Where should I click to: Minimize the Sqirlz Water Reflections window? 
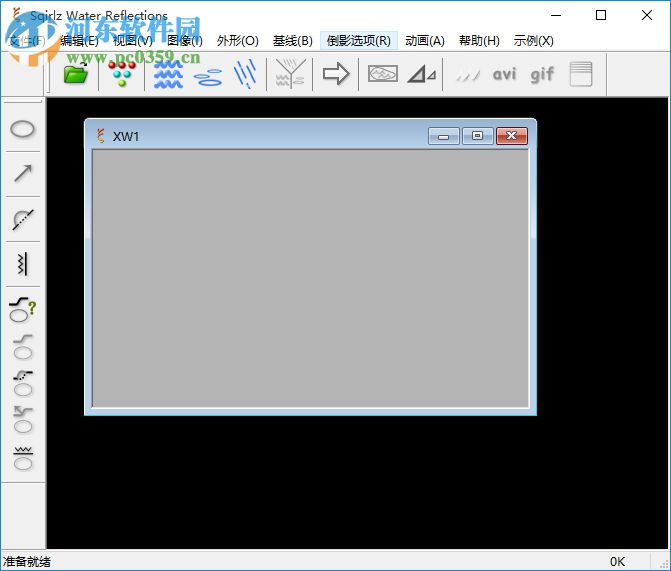pos(556,15)
